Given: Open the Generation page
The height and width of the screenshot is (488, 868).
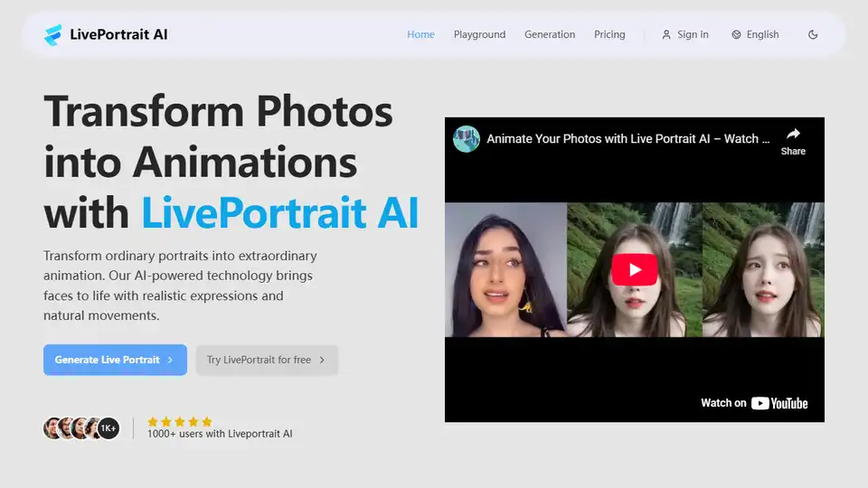Looking at the screenshot, I should click(x=550, y=34).
